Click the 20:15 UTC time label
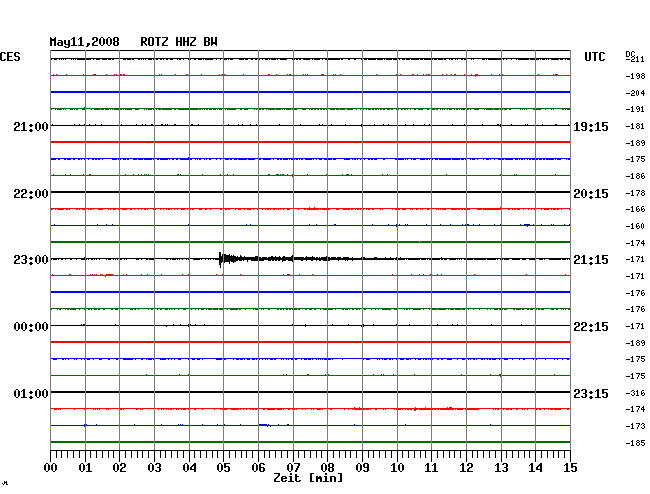The image size is (650, 494). 591,194
